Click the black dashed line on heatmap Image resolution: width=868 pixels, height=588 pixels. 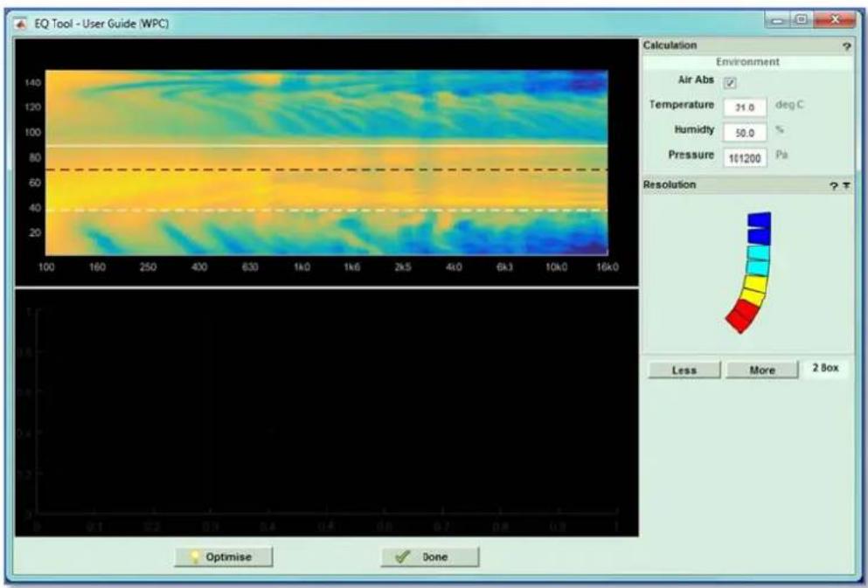(327, 169)
